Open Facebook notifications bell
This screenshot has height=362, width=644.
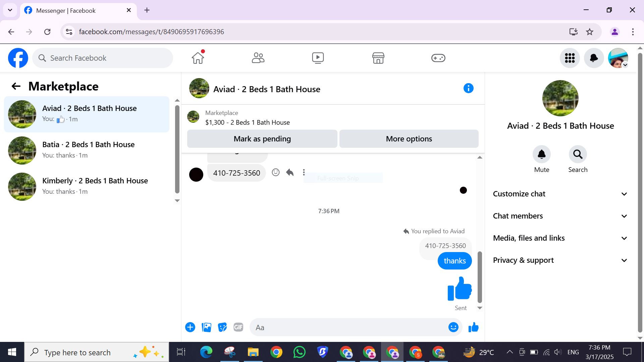[594, 58]
